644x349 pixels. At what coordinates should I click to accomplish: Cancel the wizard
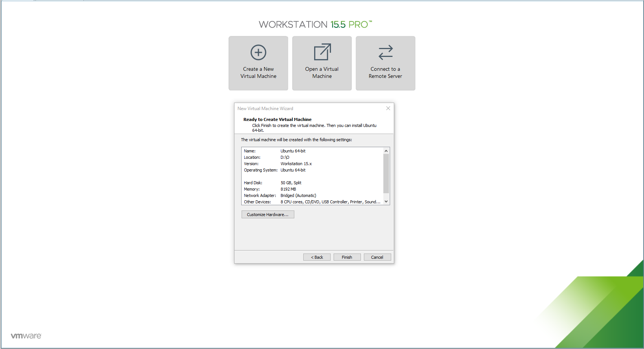click(377, 257)
